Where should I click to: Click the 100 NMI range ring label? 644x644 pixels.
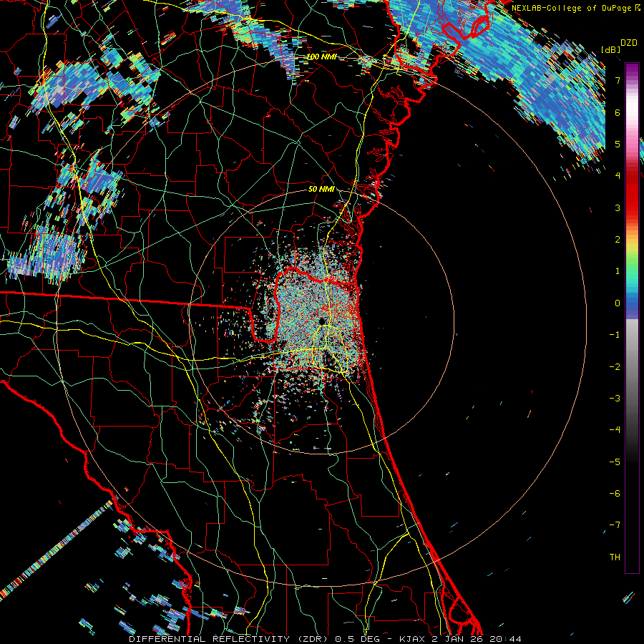(321, 57)
